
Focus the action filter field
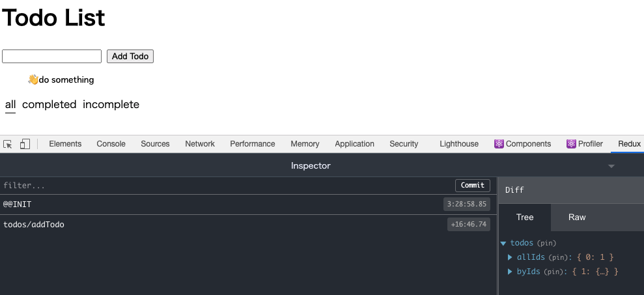[x=221, y=186]
